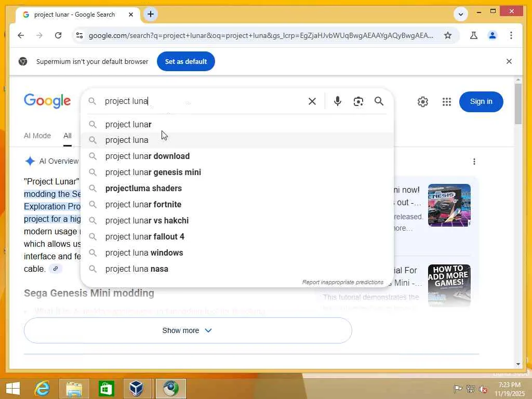Viewport: 532px width, 399px height.
Task: Open VirtualBox from the taskbar
Action: pos(137,389)
